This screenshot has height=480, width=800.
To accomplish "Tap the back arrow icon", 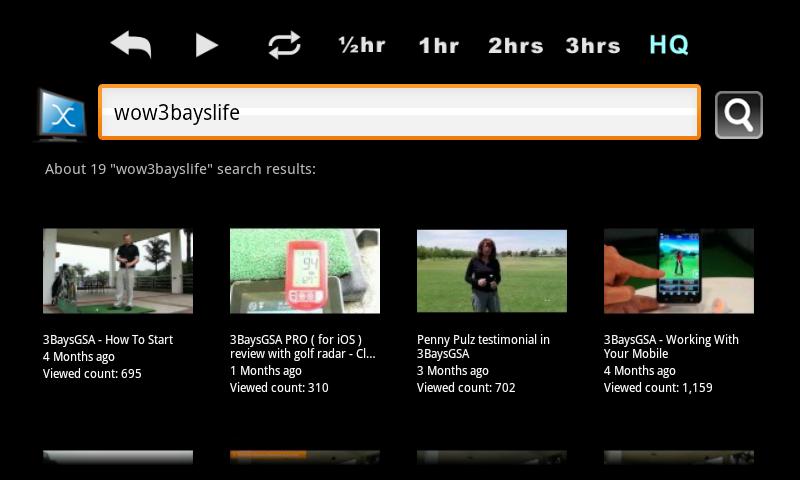I will 131,45.
